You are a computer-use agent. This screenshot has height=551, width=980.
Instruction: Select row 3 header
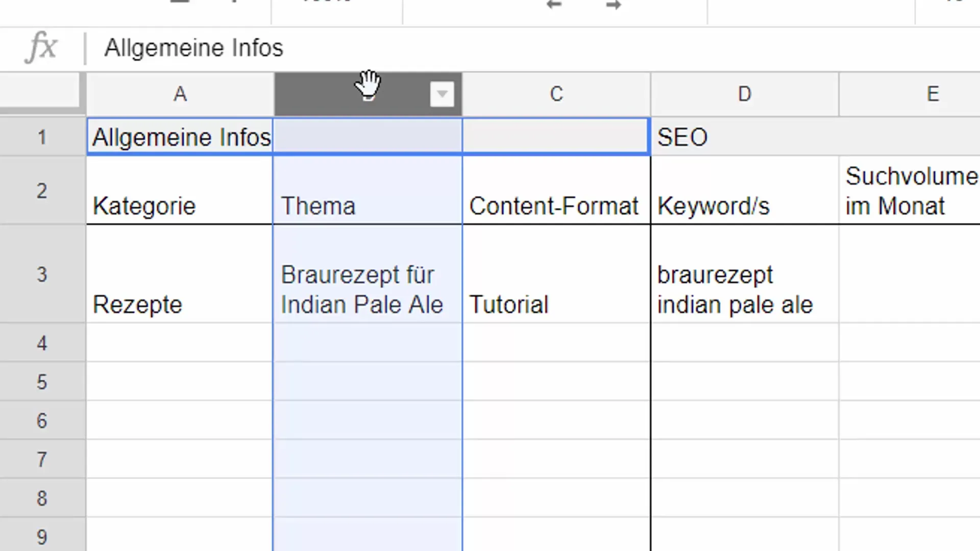coord(42,274)
